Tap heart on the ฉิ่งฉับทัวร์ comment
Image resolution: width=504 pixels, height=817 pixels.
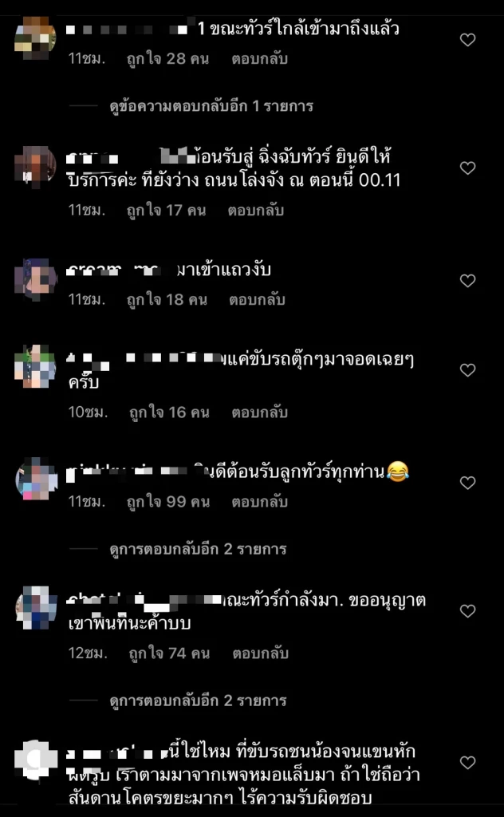(x=467, y=168)
